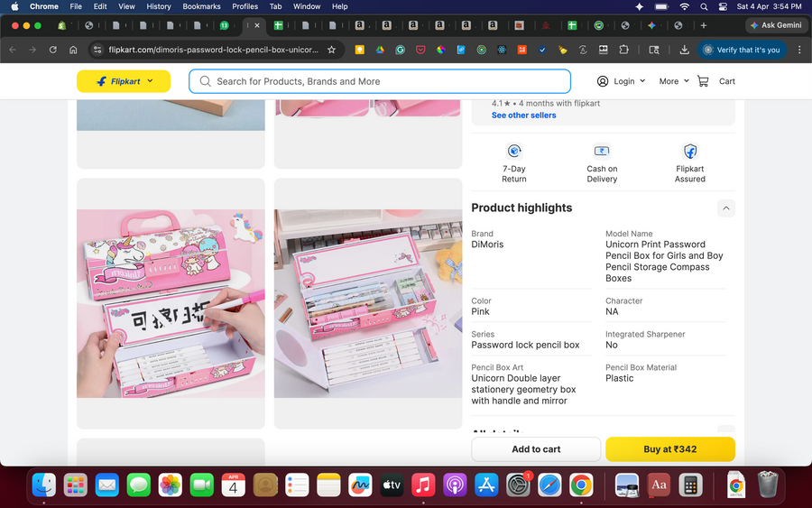The height and width of the screenshot is (508, 812).
Task: Open Dictionary from the Dock
Action: coord(659,485)
